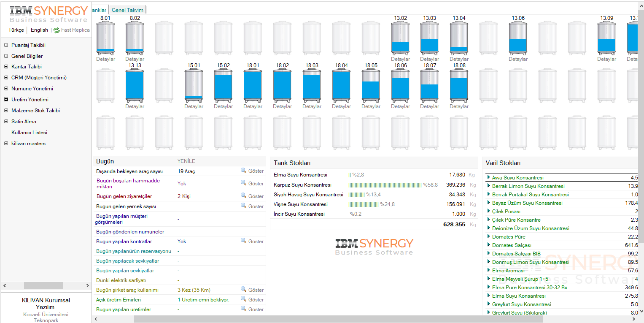Expand Ayva Suyu Konsantresi row arrow

pos(488,177)
